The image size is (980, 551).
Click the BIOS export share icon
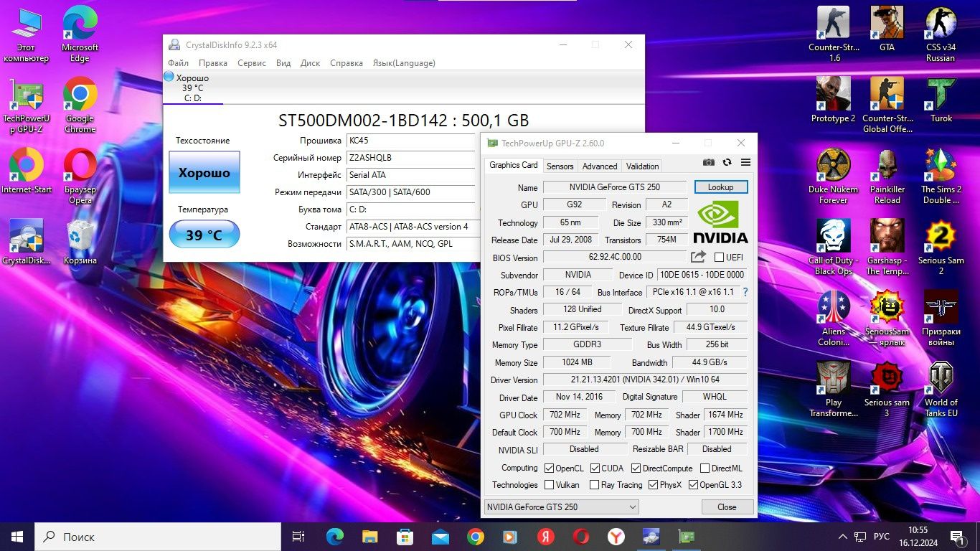click(698, 257)
